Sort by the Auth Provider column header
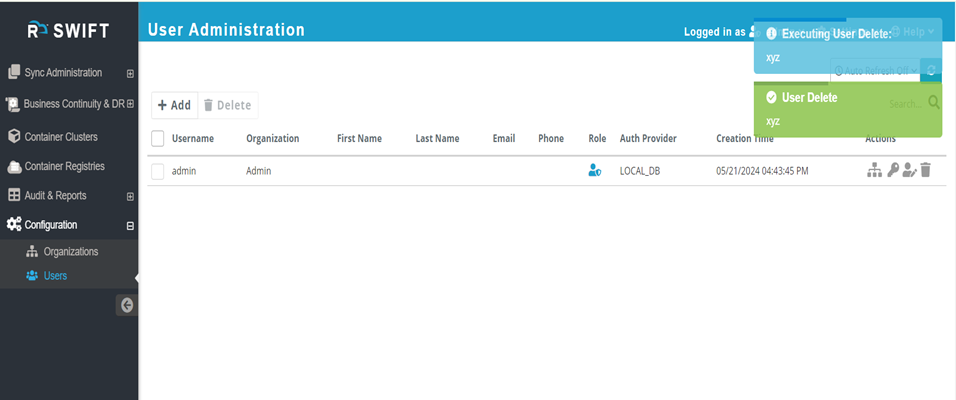The height and width of the screenshot is (400, 956). click(648, 138)
